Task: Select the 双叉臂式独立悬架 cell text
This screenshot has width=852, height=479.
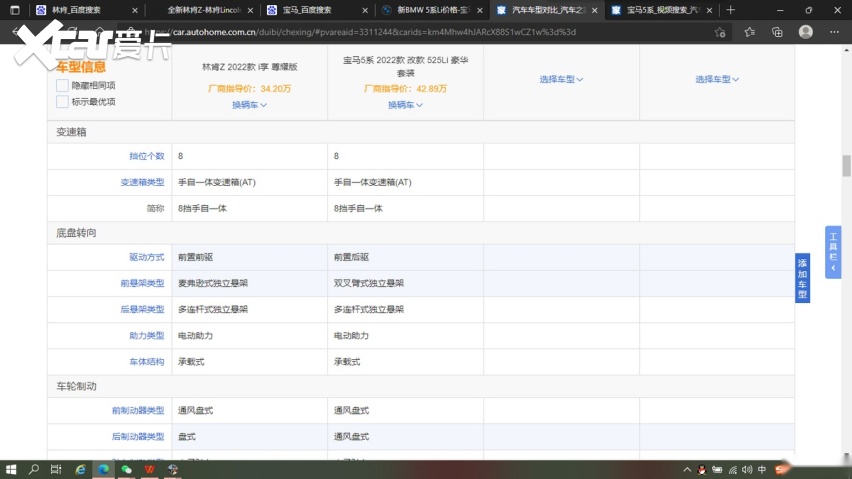Action: [x=369, y=283]
